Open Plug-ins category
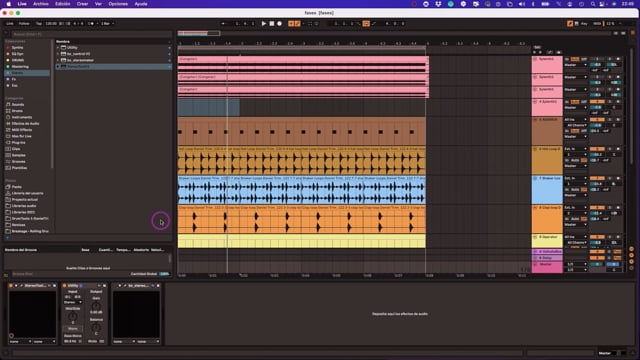Image resolution: width=640 pixels, height=360 pixels. 18,142
